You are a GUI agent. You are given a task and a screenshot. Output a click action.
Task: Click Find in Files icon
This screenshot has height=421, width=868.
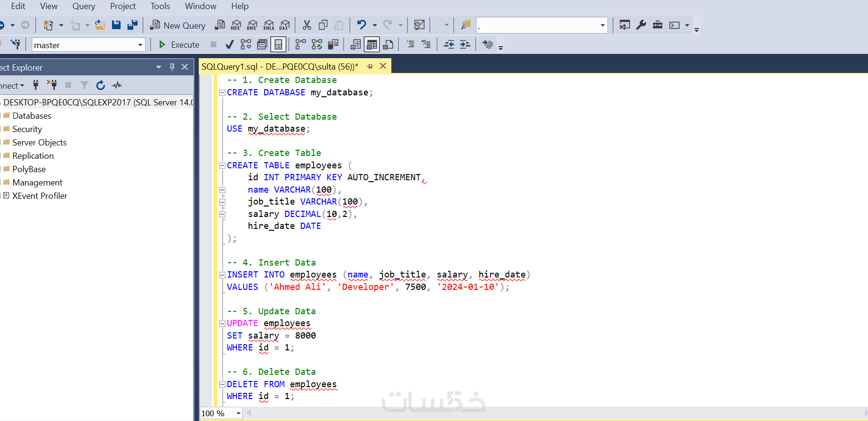tap(466, 25)
